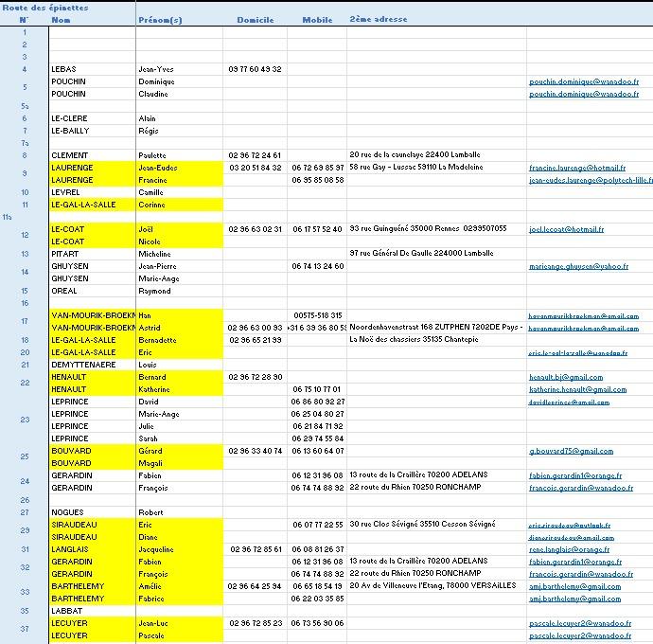
Task: Click mobile number 06 95 85 08 58
Action: (x=318, y=180)
